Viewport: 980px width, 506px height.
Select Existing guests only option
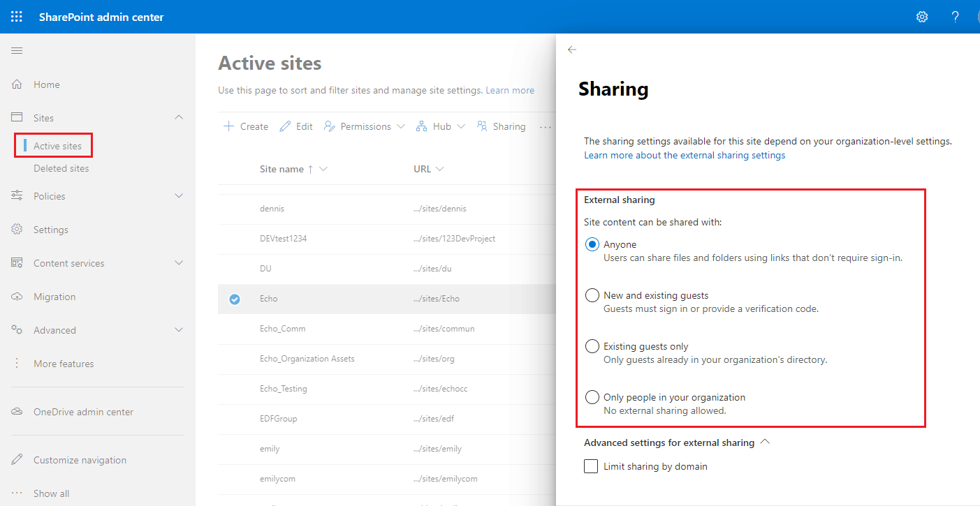coord(592,346)
